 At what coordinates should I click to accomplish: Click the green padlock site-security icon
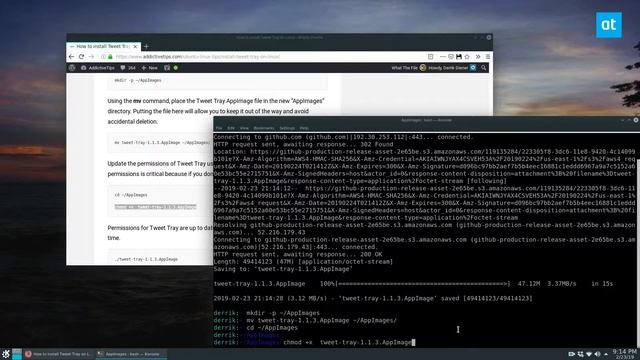coord(110,57)
